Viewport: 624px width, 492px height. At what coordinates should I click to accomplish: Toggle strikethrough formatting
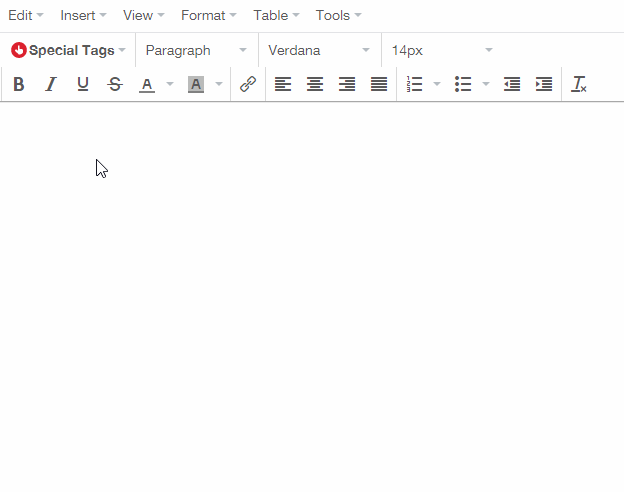point(115,84)
